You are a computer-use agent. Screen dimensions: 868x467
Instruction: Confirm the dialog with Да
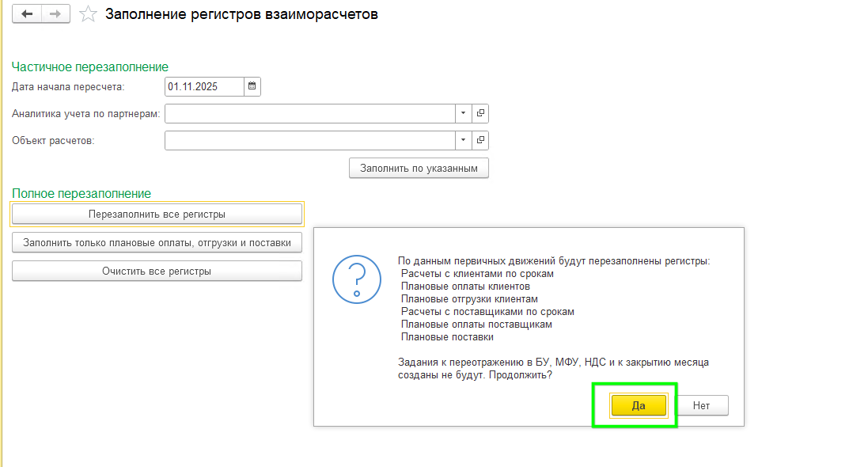(637, 404)
